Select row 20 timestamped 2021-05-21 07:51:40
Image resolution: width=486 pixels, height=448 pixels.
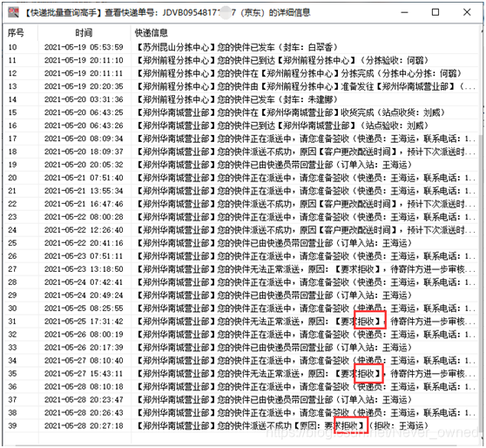pos(240,178)
